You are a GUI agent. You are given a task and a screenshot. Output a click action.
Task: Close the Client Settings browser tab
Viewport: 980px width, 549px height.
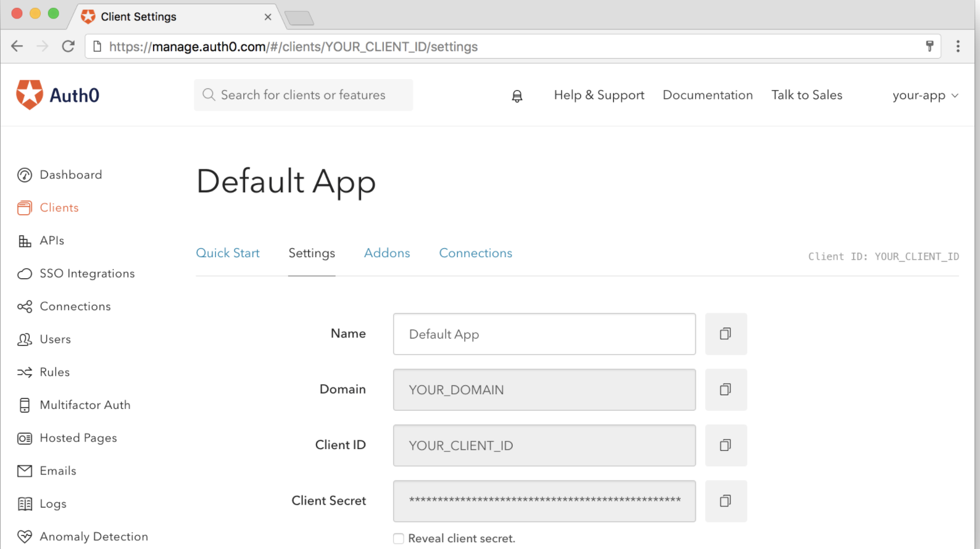(x=268, y=17)
